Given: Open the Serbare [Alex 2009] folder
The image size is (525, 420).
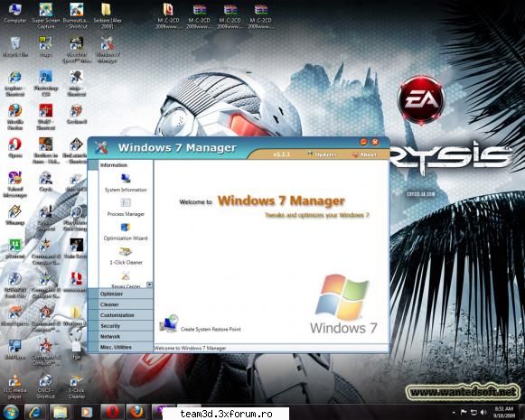Looking at the screenshot, I should [x=108, y=15].
